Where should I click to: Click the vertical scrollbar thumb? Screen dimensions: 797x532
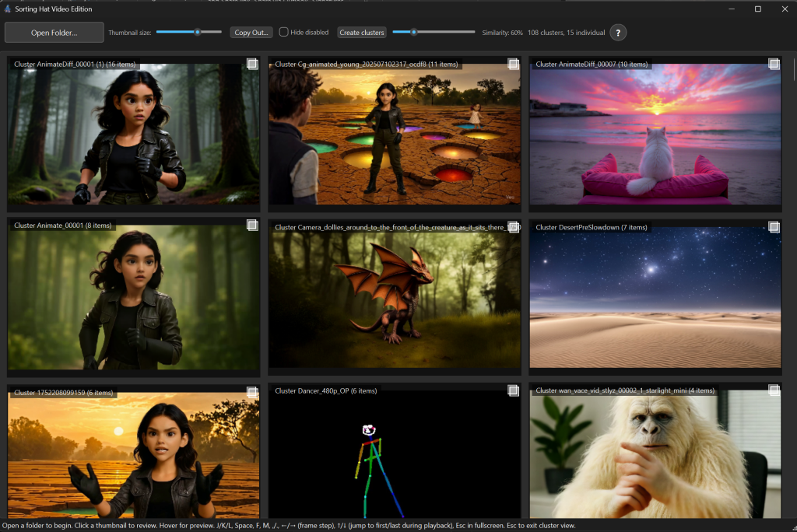pyautogui.click(x=793, y=68)
